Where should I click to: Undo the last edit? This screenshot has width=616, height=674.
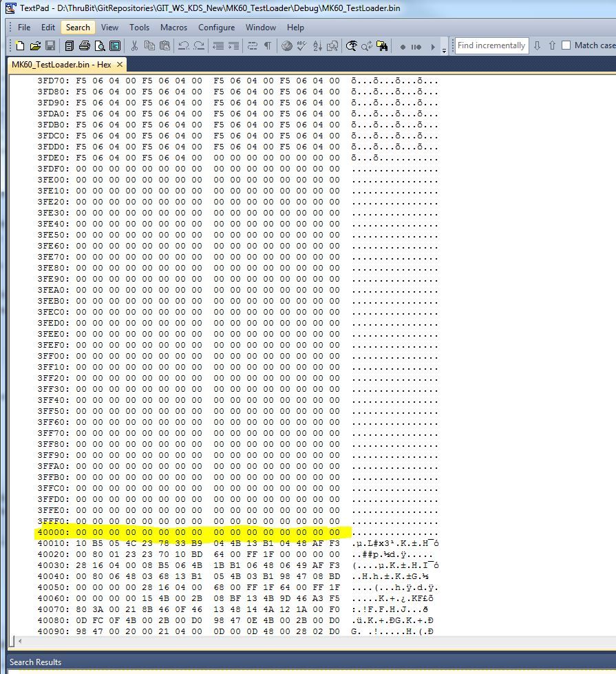(x=184, y=46)
